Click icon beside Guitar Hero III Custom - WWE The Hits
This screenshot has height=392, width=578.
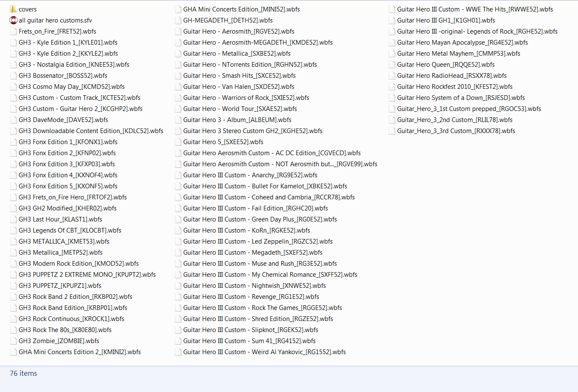pos(392,9)
